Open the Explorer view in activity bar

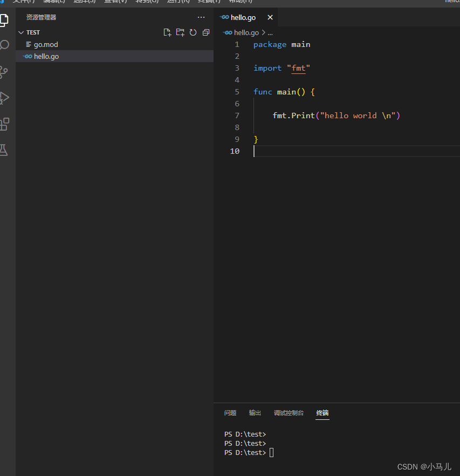pyautogui.click(x=4, y=21)
